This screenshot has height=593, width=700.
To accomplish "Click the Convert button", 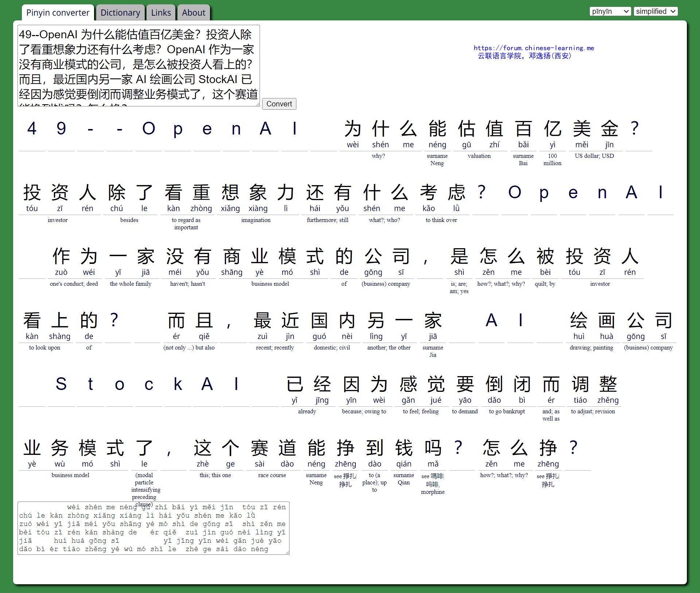I will point(279,104).
